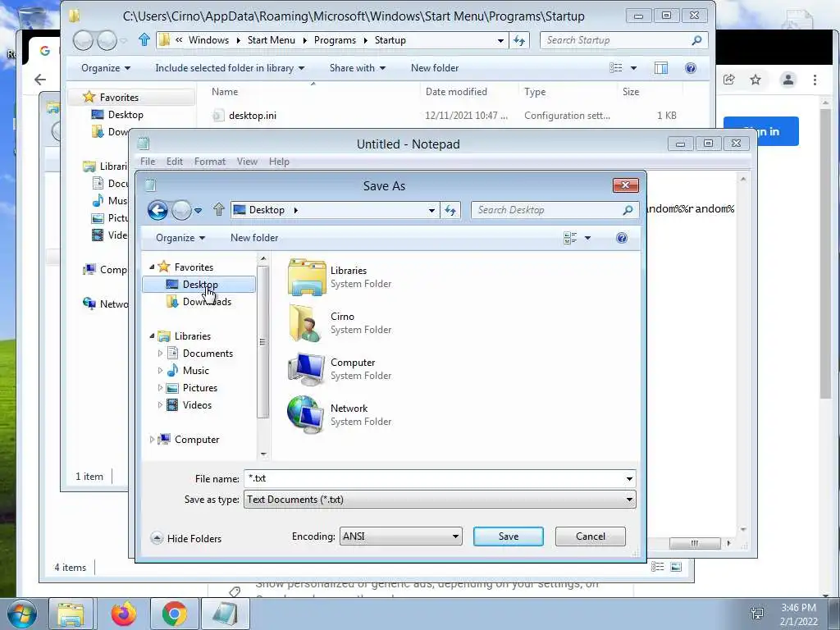Click Save button in Save As dialog

click(509, 536)
